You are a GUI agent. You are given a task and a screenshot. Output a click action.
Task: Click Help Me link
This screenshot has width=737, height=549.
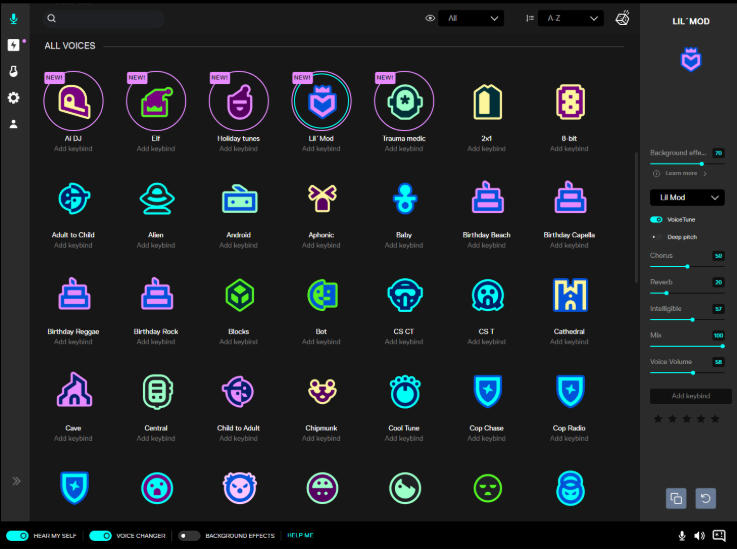(x=300, y=535)
